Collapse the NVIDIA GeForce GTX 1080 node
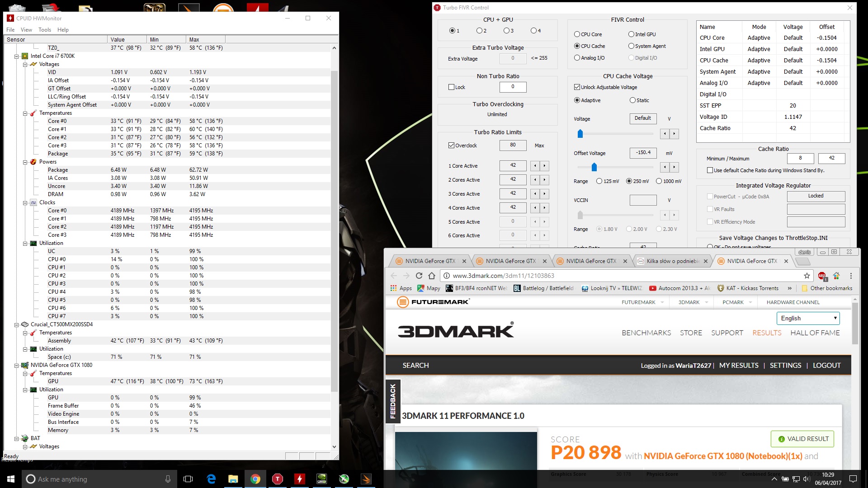Image resolution: width=868 pixels, height=488 pixels. click(17, 366)
